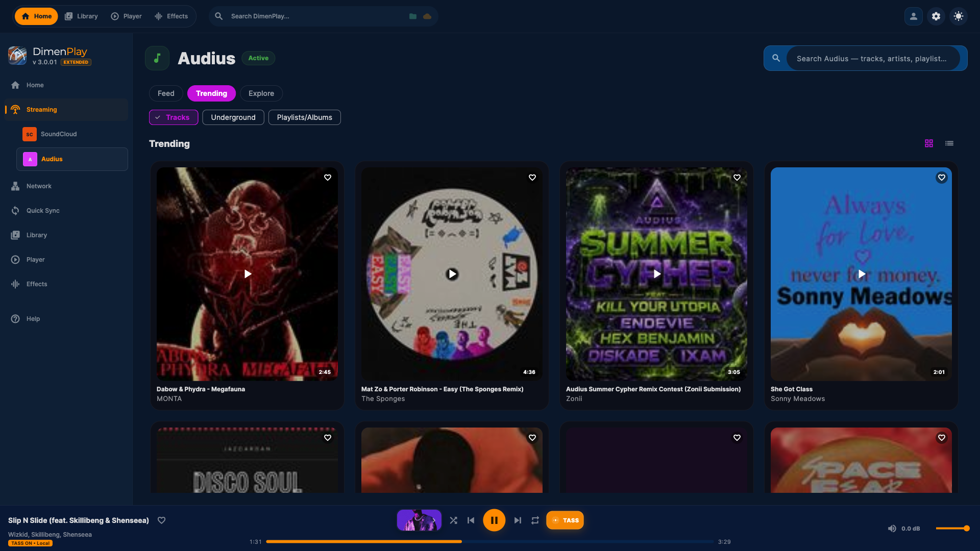
Task: Favorite the now-playing Slip N Slide track
Action: point(161,520)
